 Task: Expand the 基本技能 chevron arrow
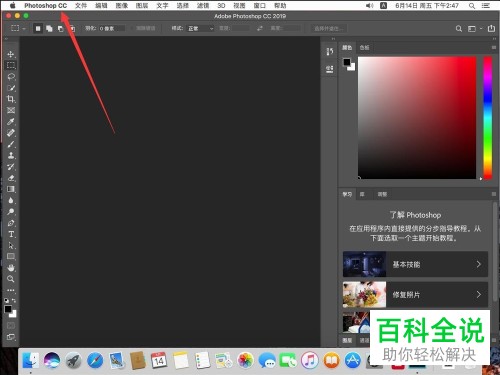pos(479,264)
